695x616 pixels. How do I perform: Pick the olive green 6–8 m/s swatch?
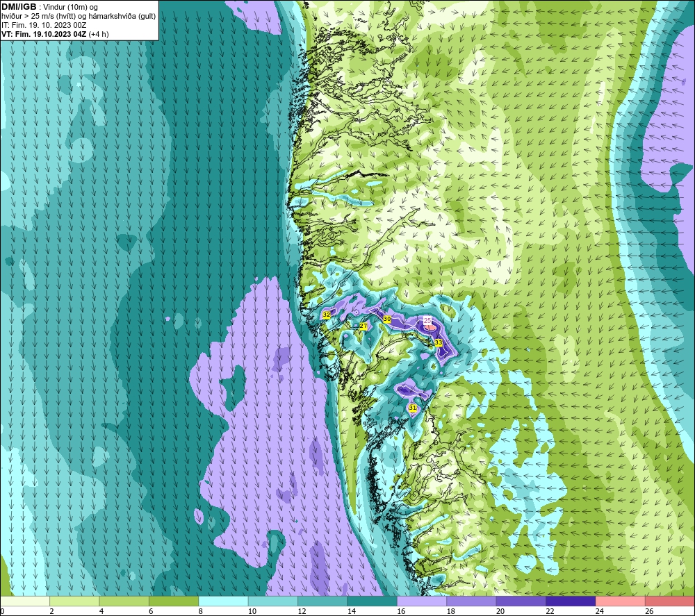point(174,601)
